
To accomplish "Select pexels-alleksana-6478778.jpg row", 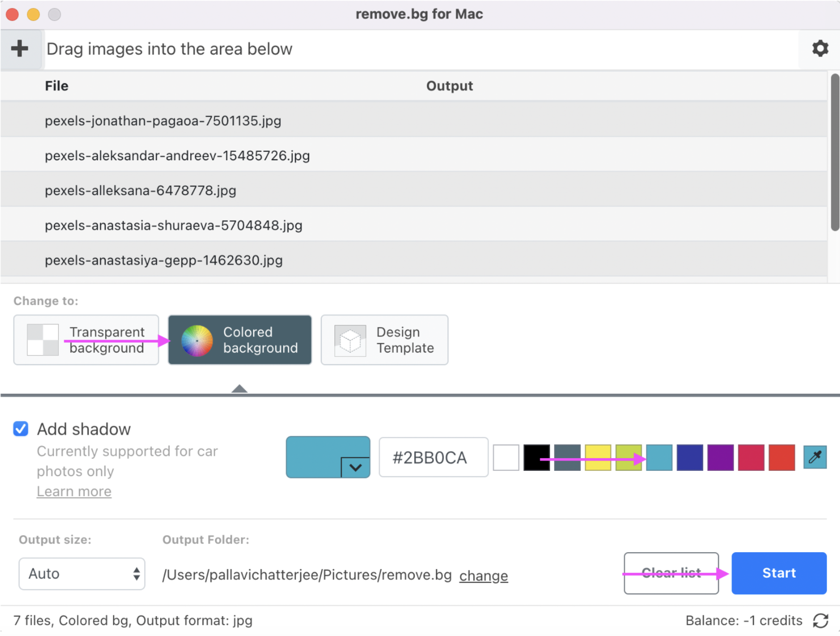I will point(414,189).
